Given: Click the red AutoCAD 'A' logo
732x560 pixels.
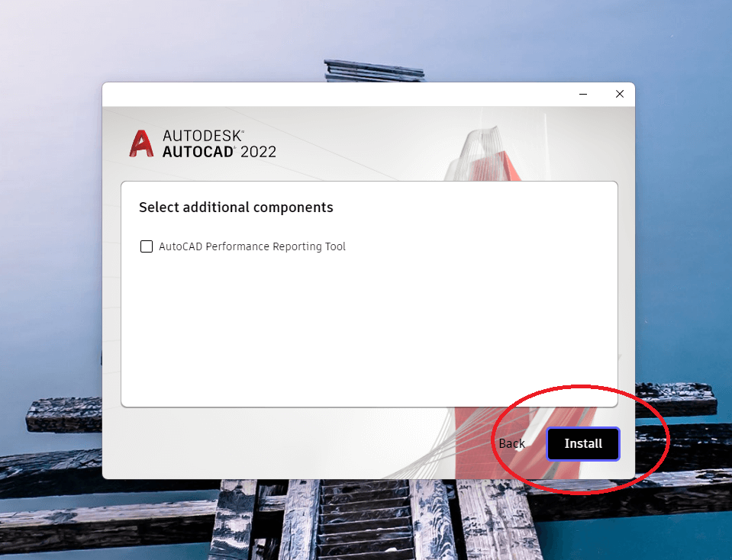Looking at the screenshot, I should point(141,143).
